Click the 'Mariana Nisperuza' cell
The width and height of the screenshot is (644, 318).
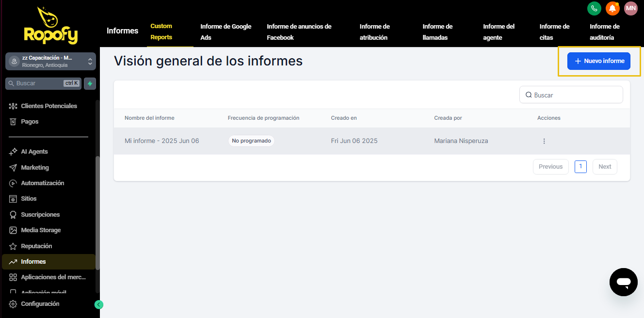click(x=461, y=141)
